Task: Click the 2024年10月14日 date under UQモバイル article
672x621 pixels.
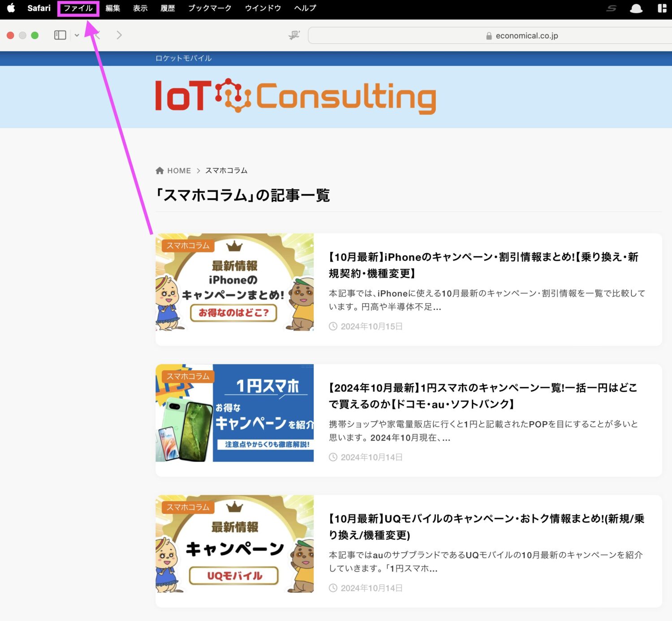Action: 371,588
